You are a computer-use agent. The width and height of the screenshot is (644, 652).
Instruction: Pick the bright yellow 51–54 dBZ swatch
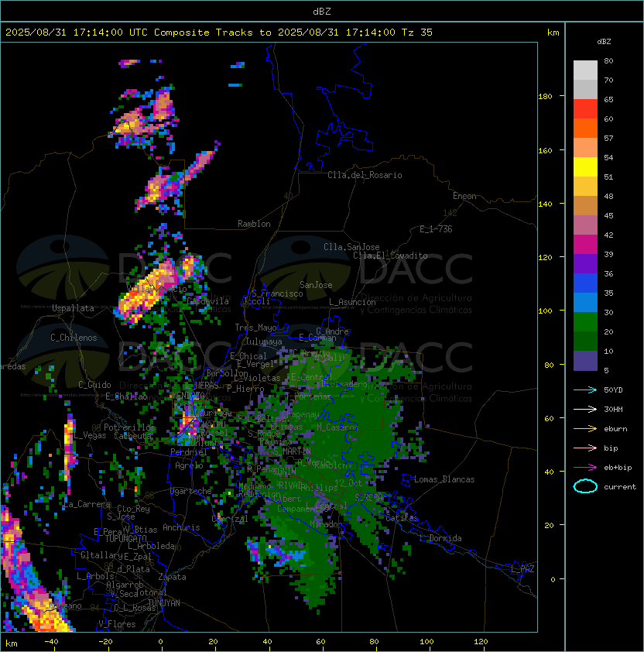[x=585, y=166]
